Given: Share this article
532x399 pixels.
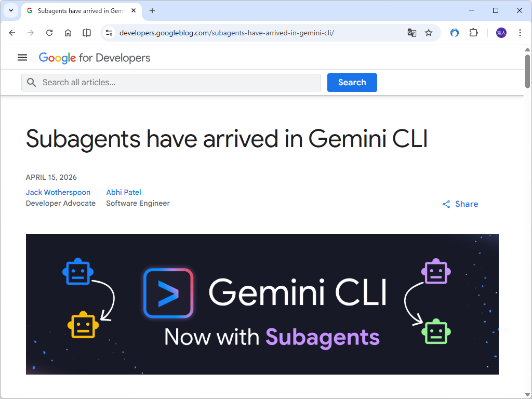Looking at the screenshot, I should pos(460,204).
